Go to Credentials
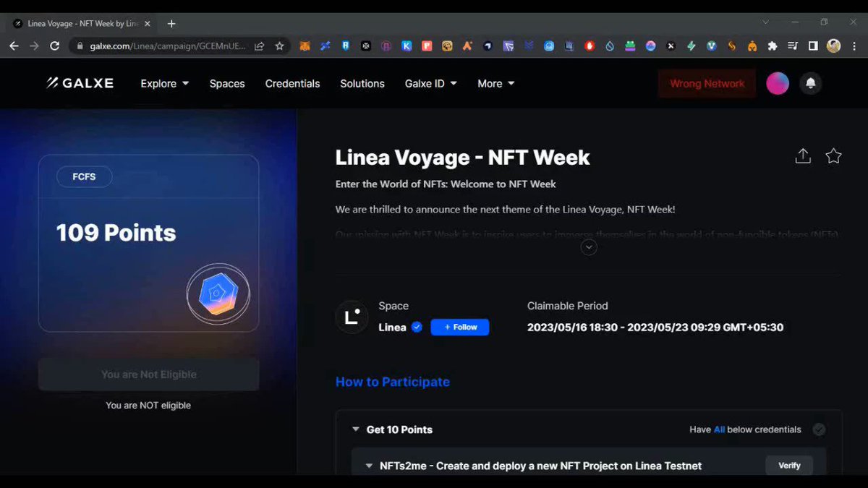Viewport: 868px width, 488px height. (x=292, y=83)
